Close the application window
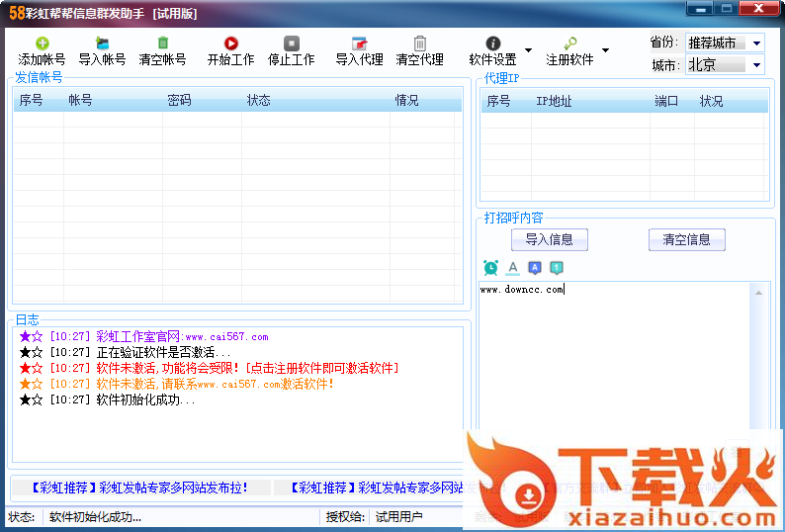The width and height of the screenshot is (785, 532). pos(759,9)
